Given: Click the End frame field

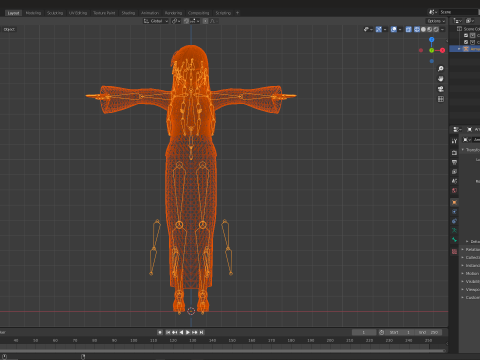Looking at the screenshot, I should point(428,332).
